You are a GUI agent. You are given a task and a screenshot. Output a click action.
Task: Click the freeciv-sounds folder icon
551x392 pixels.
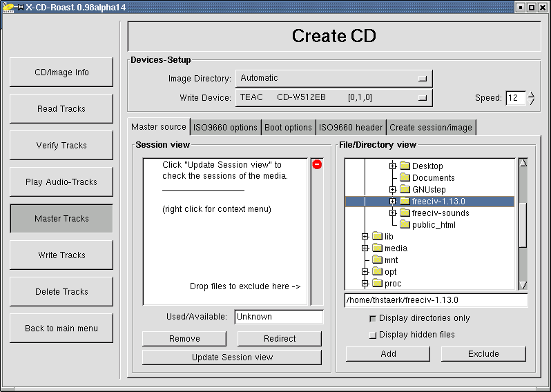405,213
